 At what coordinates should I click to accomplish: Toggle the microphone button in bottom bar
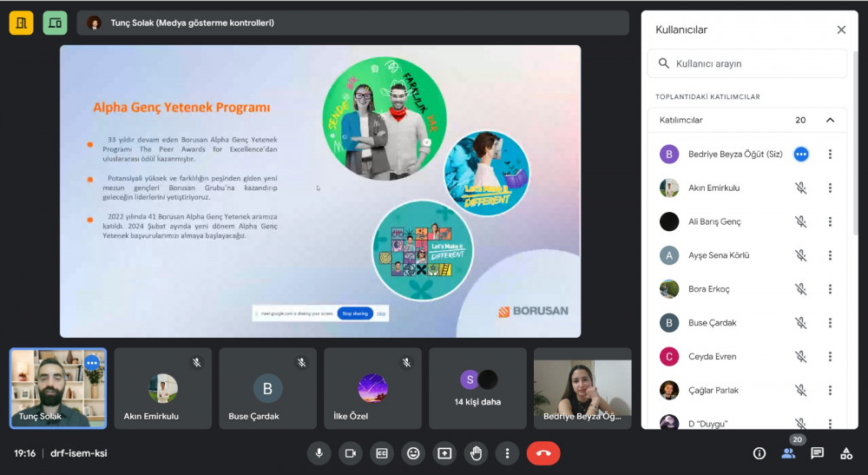pos(319,453)
